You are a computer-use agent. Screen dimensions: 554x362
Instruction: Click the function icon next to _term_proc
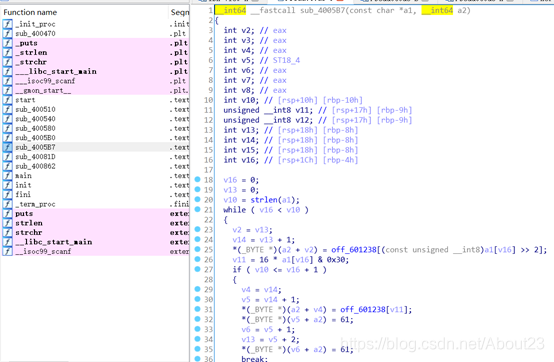pyautogui.click(x=7, y=204)
